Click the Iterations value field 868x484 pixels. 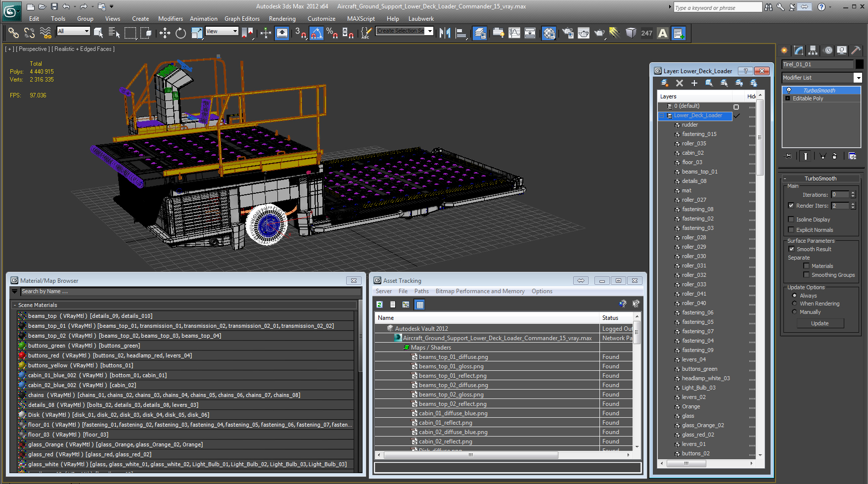(840, 194)
